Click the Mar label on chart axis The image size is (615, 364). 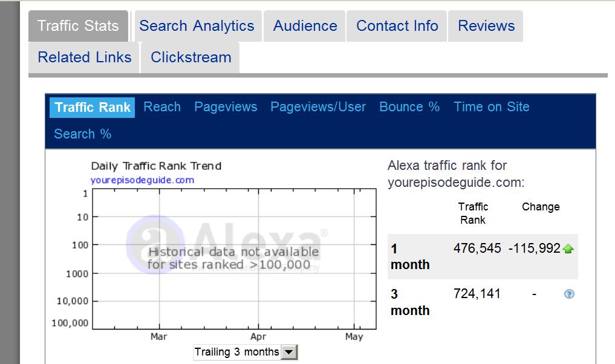tap(159, 337)
